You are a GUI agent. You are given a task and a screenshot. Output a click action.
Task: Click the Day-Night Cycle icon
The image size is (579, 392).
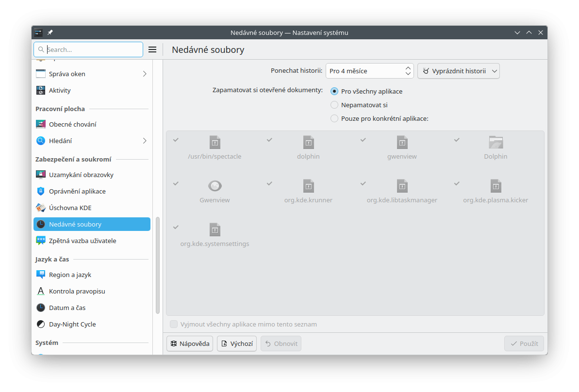41,324
